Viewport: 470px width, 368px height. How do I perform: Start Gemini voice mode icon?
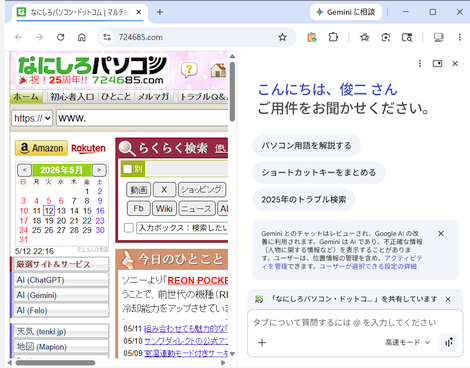(449, 342)
